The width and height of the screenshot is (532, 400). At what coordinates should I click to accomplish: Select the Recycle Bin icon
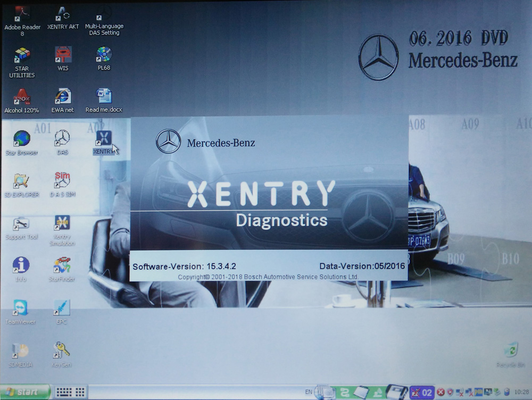511,355
